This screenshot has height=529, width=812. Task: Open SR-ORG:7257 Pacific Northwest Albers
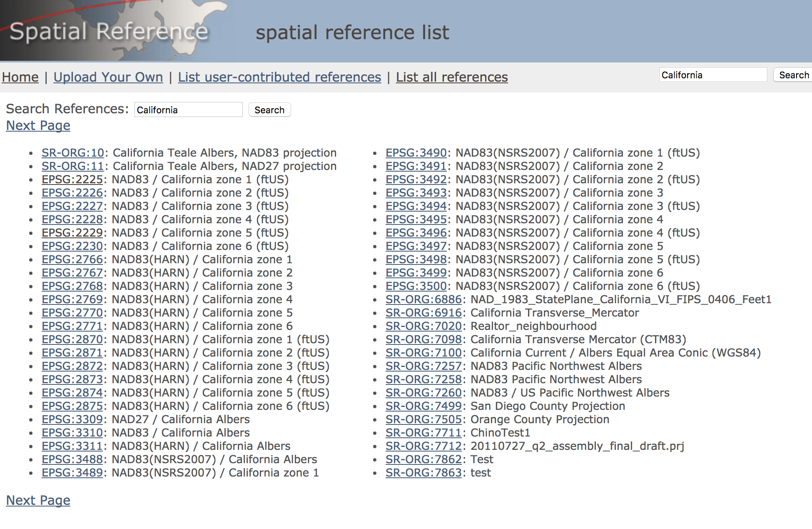(424, 366)
